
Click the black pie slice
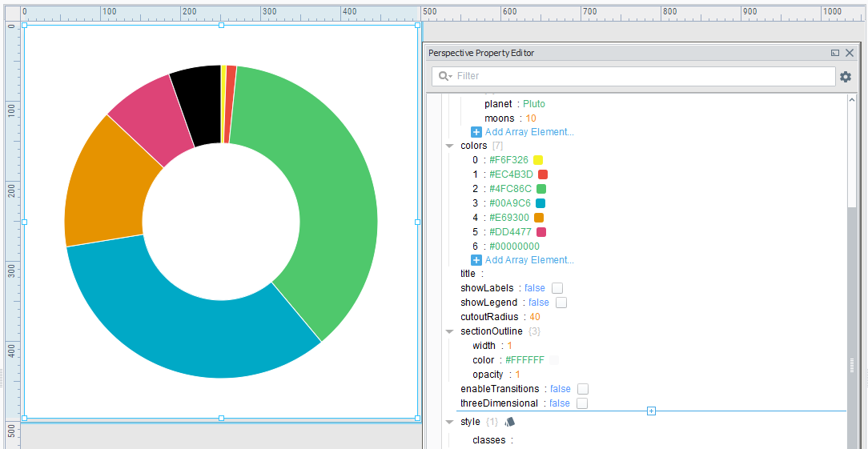tap(199, 105)
